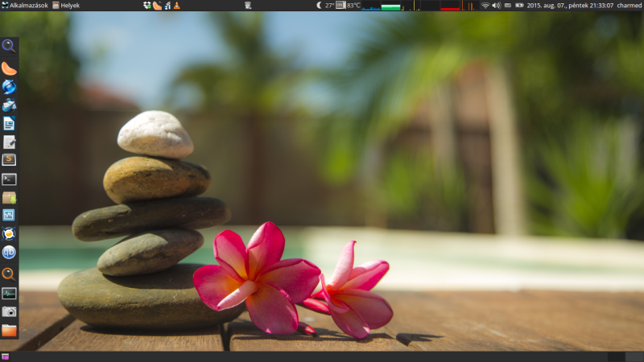Screen dimensions: 644x362
Task: Open the wifi network indicator
Action: point(485,6)
